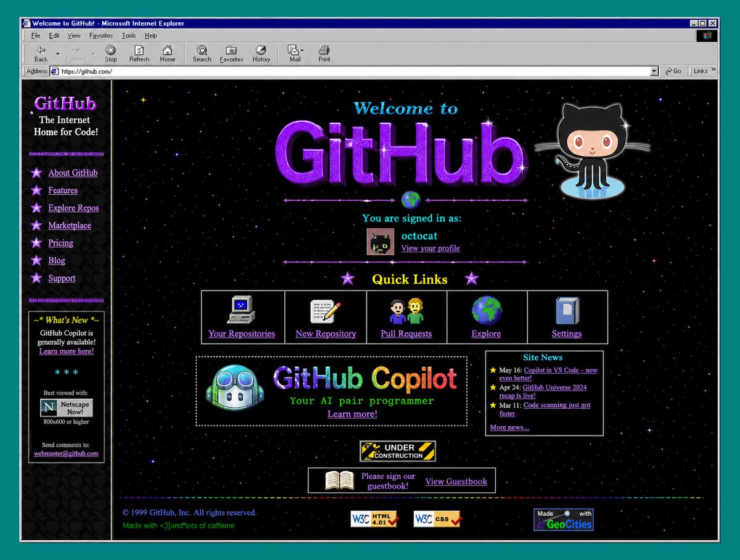Click the GitHub logo in the sidebar
This screenshot has height=560, width=740.
(65, 103)
